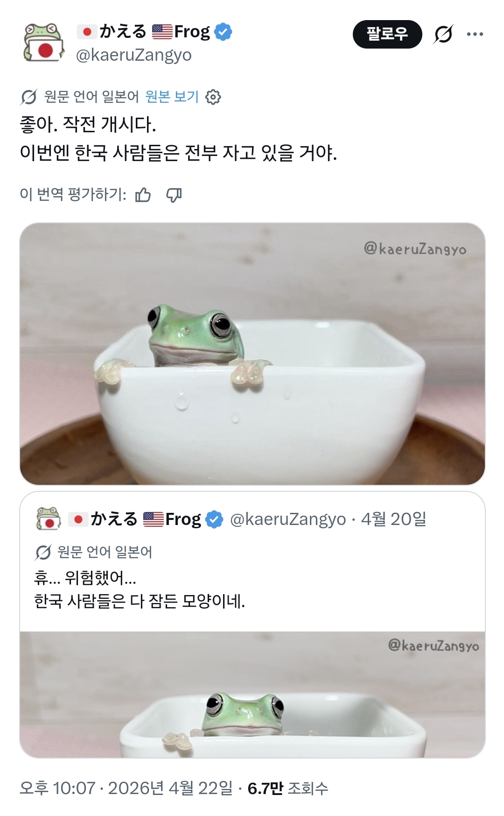The image size is (504, 816).
Task: Tap the translation icon in quoted tweet
Action: click(43, 553)
